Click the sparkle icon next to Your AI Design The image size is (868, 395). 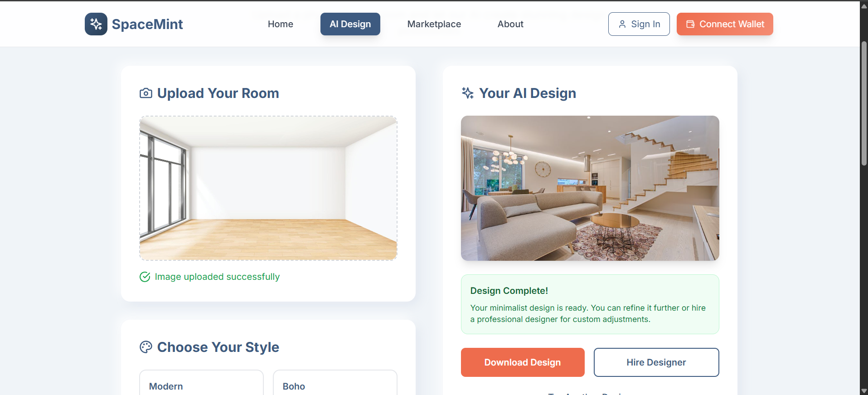tap(468, 93)
